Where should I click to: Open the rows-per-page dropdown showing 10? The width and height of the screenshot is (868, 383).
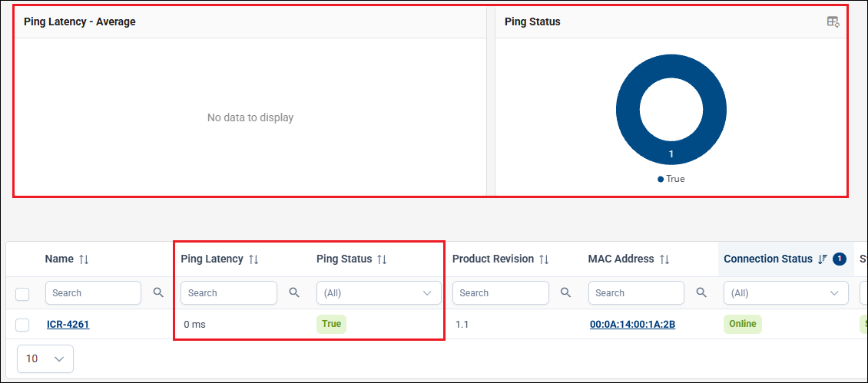45,358
